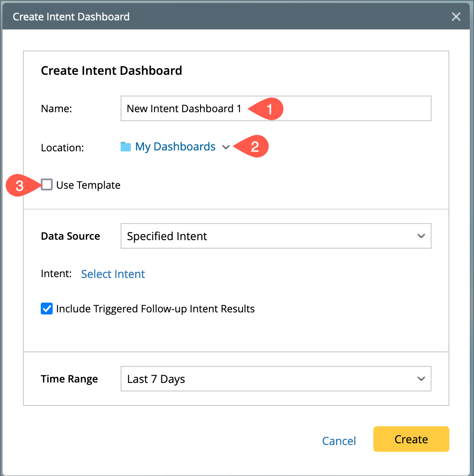Close the Create Intent Dashboard dialog with X

coord(456,17)
